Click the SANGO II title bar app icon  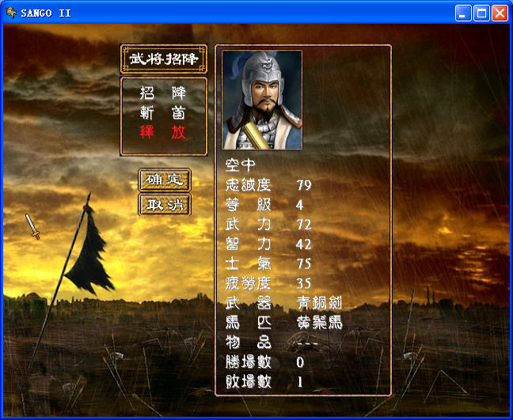click(11, 13)
